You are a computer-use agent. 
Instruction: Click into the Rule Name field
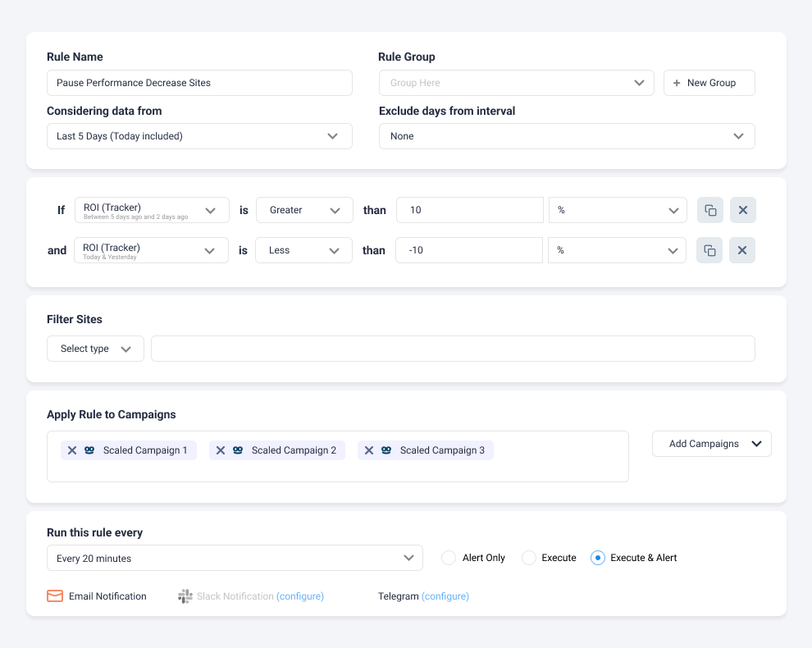(199, 83)
